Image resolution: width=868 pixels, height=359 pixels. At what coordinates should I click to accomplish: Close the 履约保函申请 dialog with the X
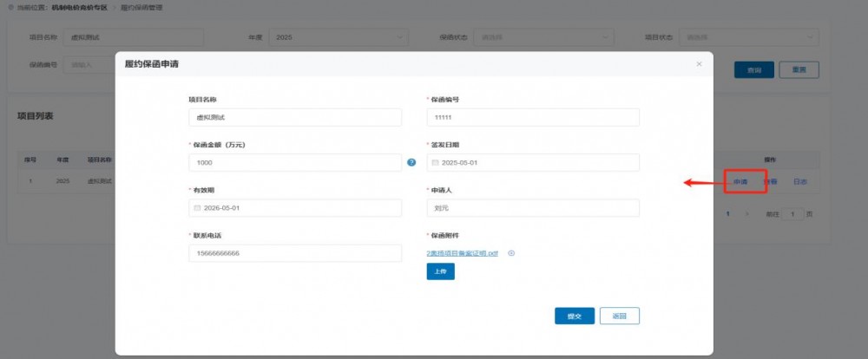coord(699,64)
